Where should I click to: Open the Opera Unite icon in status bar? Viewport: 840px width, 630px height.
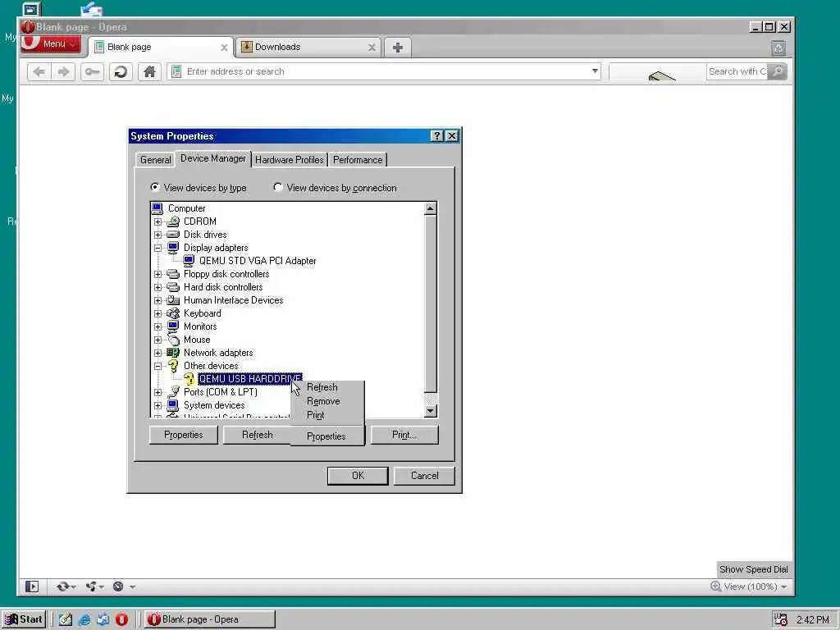[94, 587]
